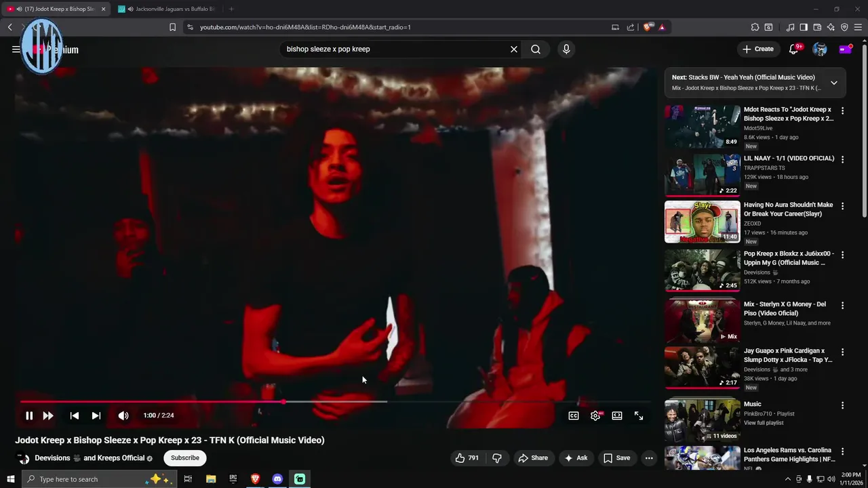This screenshot has height=488, width=868.
Task: Open options for Having No Aura video
Action: [843, 206]
